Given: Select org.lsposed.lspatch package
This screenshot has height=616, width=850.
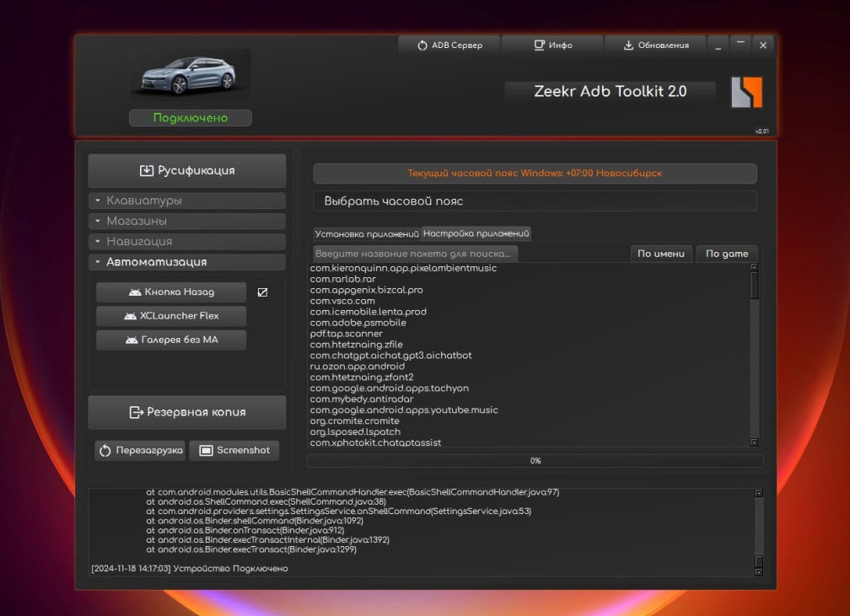Looking at the screenshot, I should [355, 431].
